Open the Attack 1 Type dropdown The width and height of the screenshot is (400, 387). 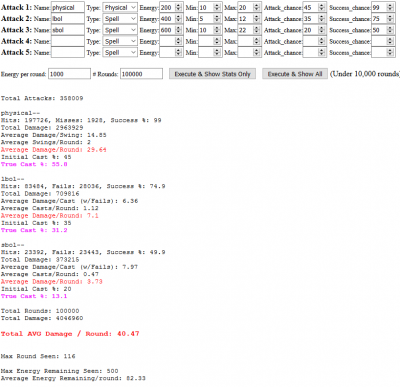pyautogui.click(x=120, y=7)
